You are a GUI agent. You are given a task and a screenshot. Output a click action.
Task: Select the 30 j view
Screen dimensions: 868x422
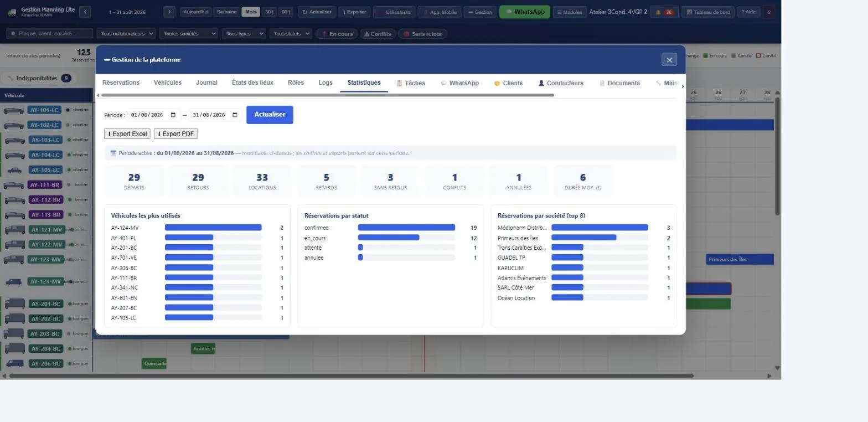269,12
